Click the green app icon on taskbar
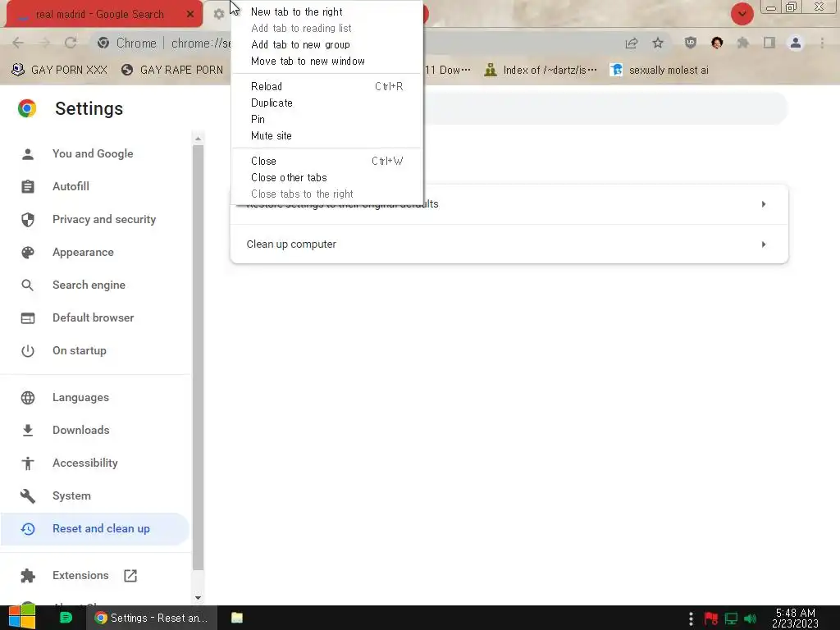840x630 pixels. (66, 618)
